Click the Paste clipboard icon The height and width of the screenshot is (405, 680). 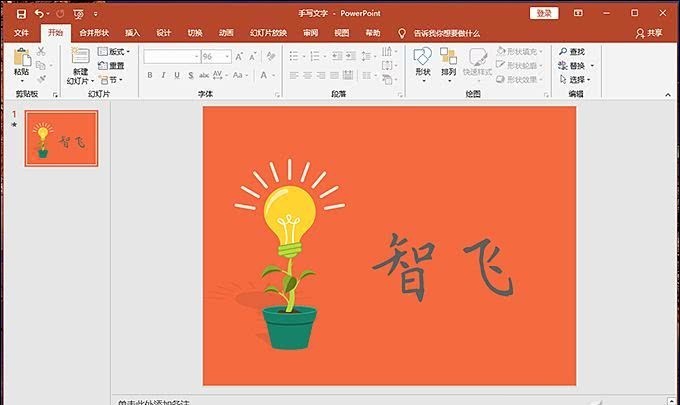click(x=22, y=57)
